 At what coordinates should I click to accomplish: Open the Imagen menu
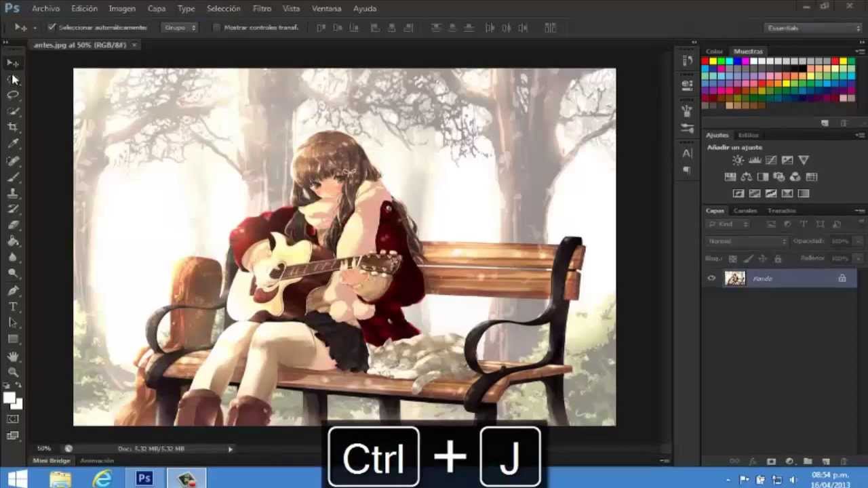(122, 9)
